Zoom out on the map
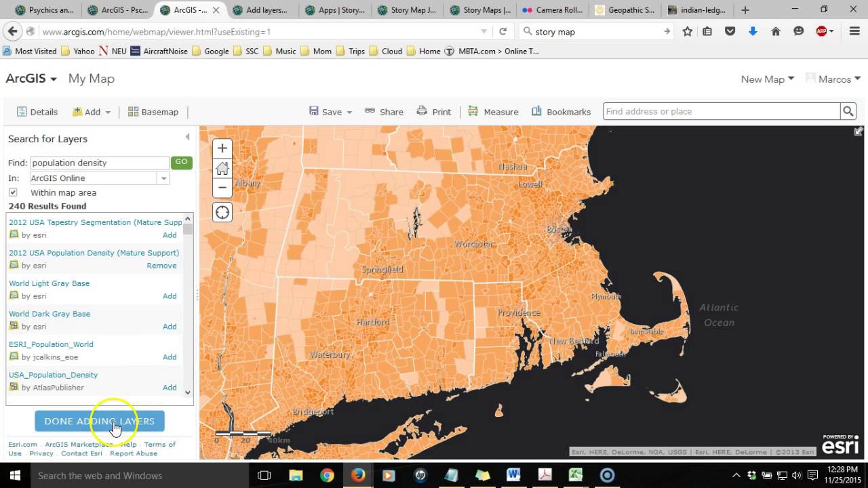The width and height of the screenshot is (868, 488). 222,188
